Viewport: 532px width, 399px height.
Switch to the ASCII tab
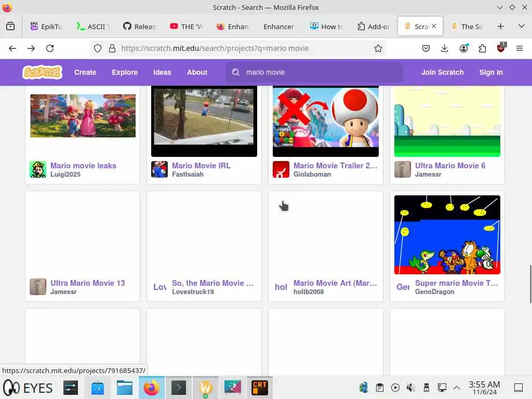[94, 26]
